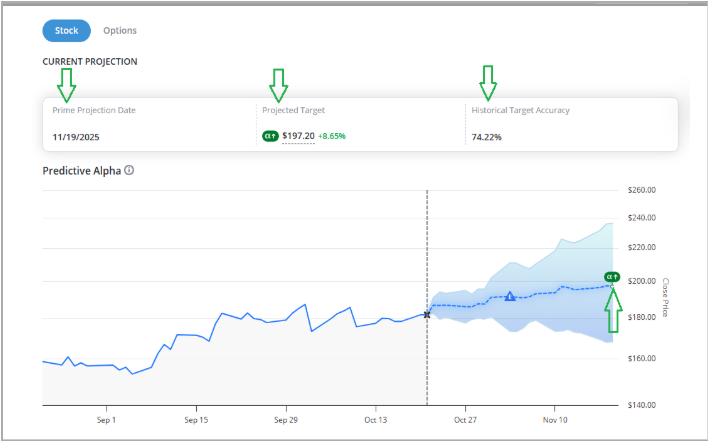Click the Oct 27 label on date axis
The height and width of the screenshot is (441, 708).
point(465,420)
